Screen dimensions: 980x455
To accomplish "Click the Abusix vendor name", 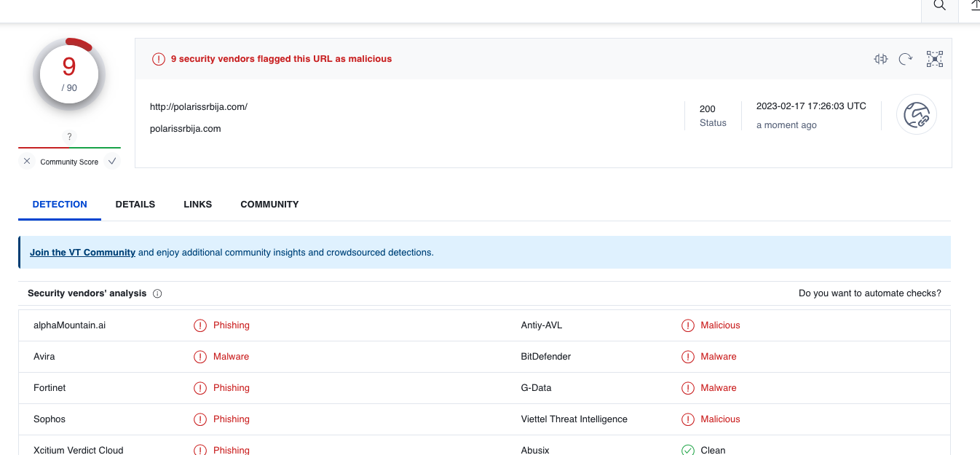I will 535,450.
